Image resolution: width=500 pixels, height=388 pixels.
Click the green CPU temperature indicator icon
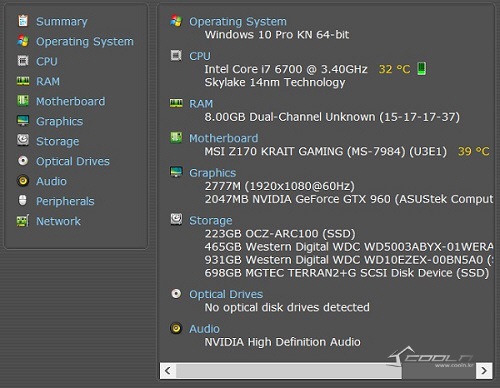(422, 69)
